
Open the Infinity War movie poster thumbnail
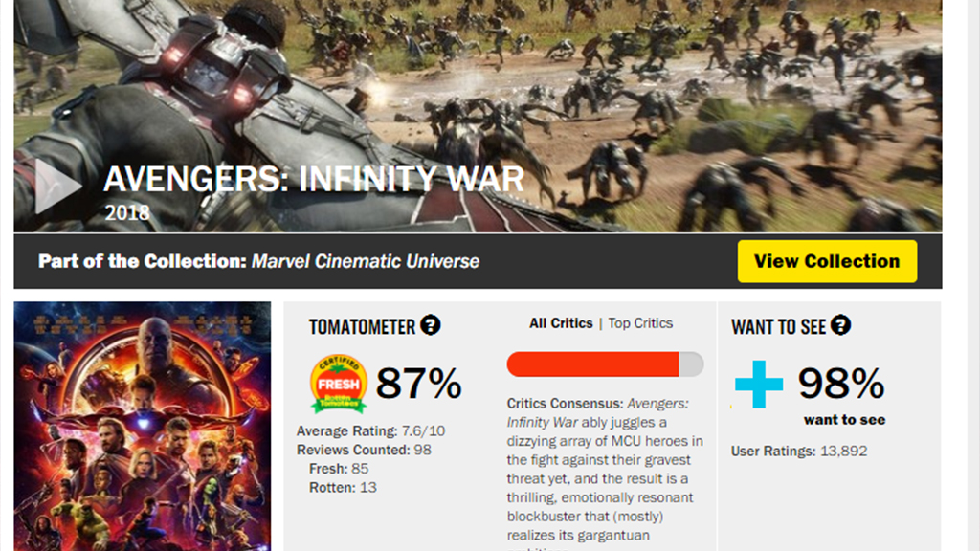[143, 426]
